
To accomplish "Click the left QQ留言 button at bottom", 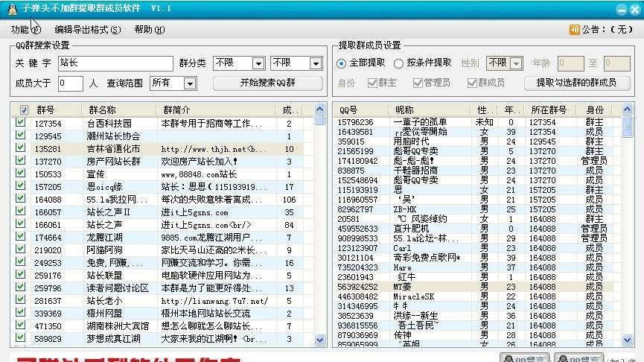I will (x=525, y=358).
